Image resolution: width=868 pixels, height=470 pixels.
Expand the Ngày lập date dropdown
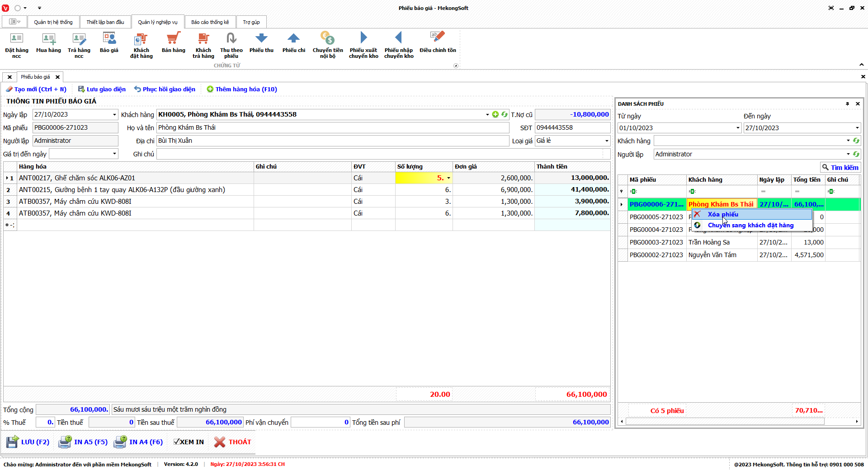coord(114,115)
